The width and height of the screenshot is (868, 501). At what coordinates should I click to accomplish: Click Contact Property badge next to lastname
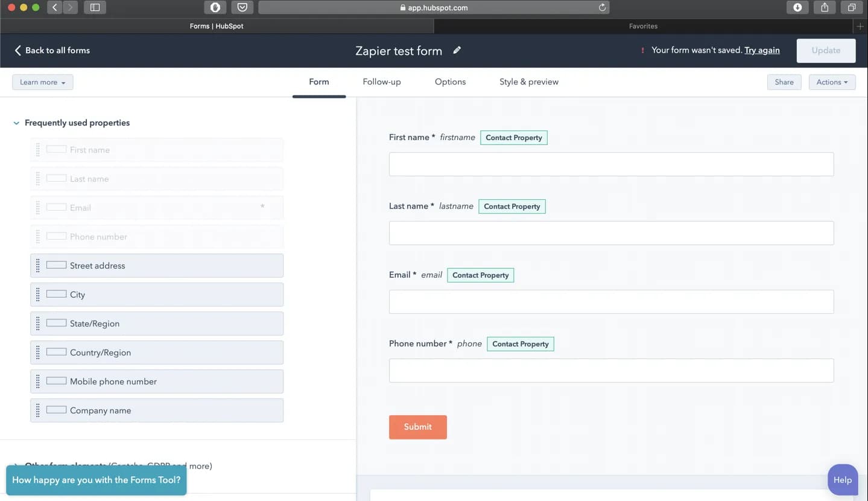pos(512,206)
